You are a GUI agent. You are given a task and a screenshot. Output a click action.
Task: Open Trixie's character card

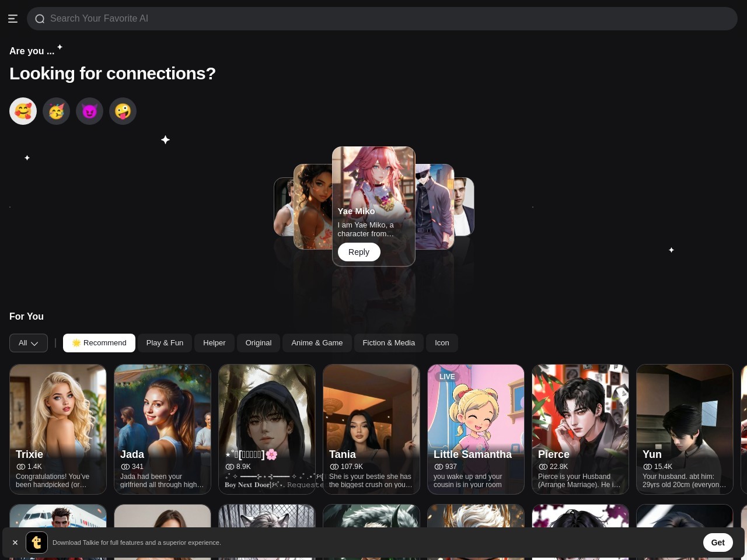click(x=58, y=429)
